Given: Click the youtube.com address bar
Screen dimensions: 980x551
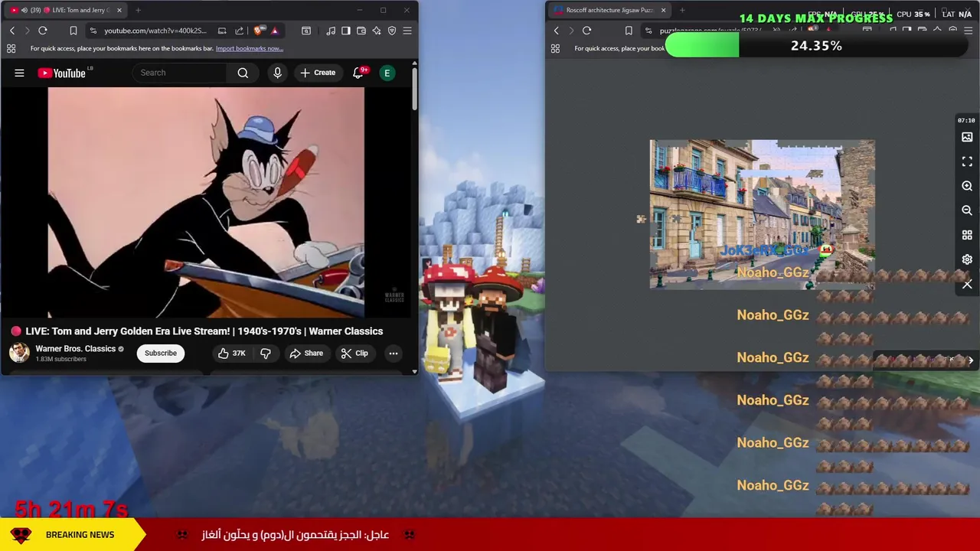Looking at the screenshot, I should tap(155, 31).
